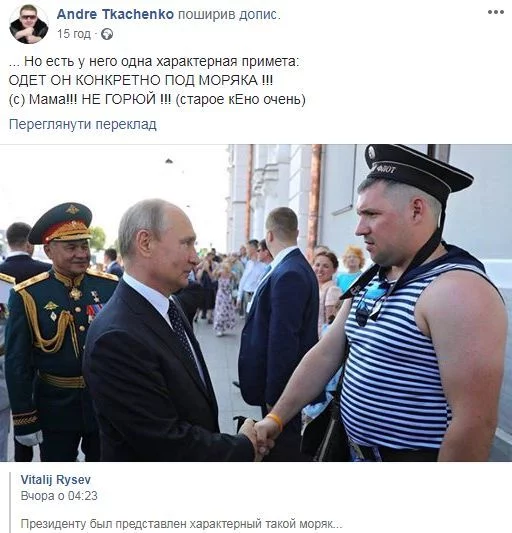Click "Переглянути переклад" to view translation
This screenshot has height=533, width=512.
pyautogui.click(x=83, y=124)
